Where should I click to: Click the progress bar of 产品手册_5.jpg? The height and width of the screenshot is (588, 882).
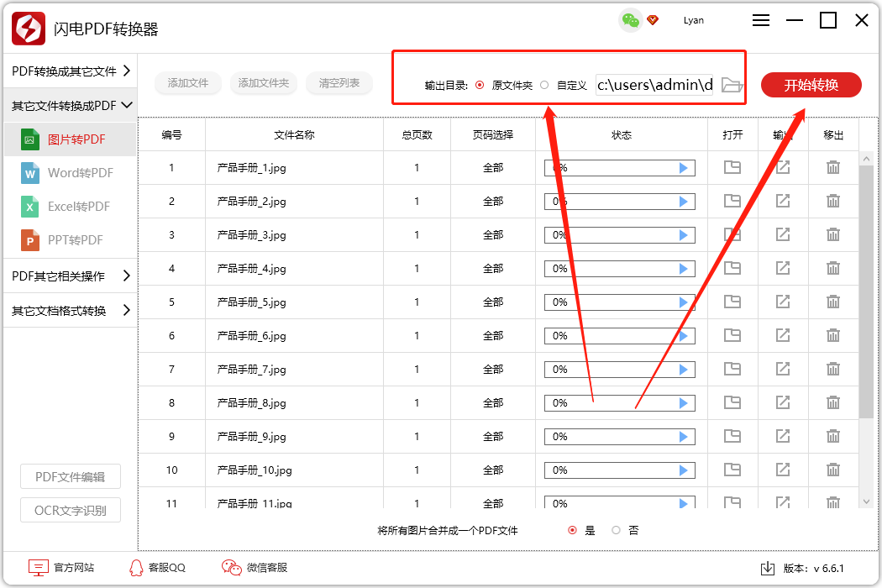(619, 302)
